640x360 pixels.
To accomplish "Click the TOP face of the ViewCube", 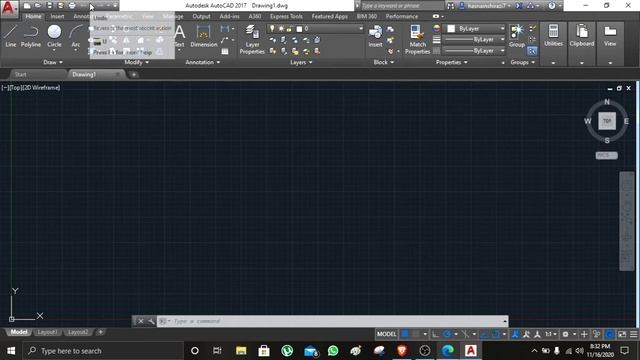I will 607,121.
